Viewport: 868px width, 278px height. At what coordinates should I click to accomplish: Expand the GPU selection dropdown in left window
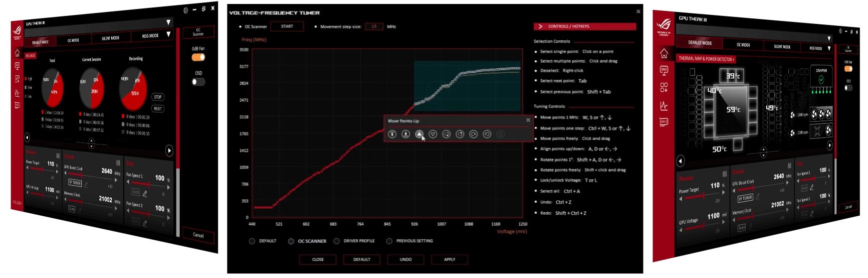pyautogui.click(x=168, y=22)
